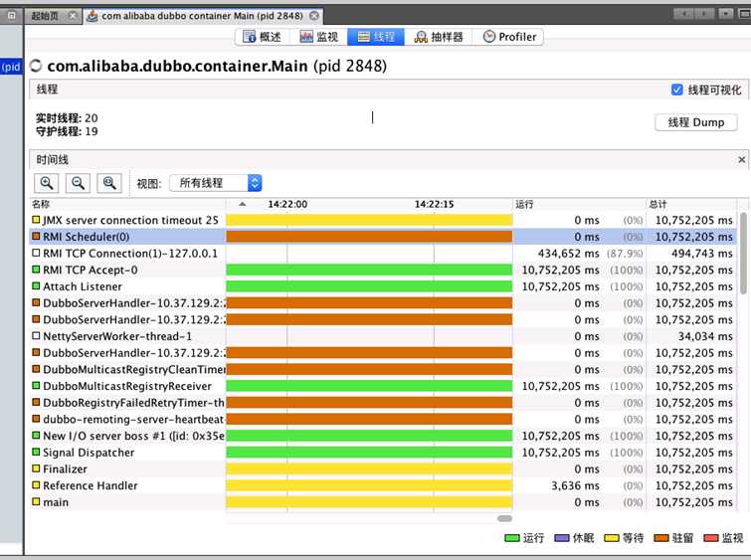Zoom out on the timeline
Viewport: 751px width, 560px height.
point(78,183)
